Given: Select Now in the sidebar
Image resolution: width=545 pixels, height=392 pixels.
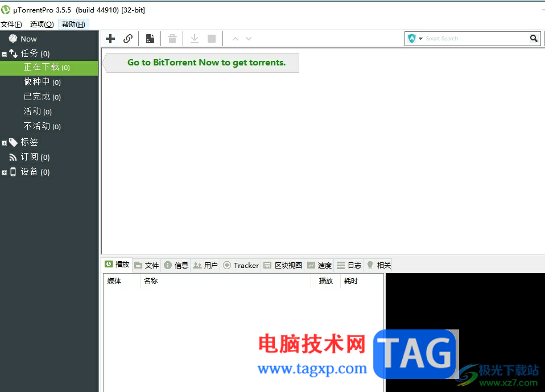Looking at the screenshot, I should pyautogui.click(x=28, y=39).
